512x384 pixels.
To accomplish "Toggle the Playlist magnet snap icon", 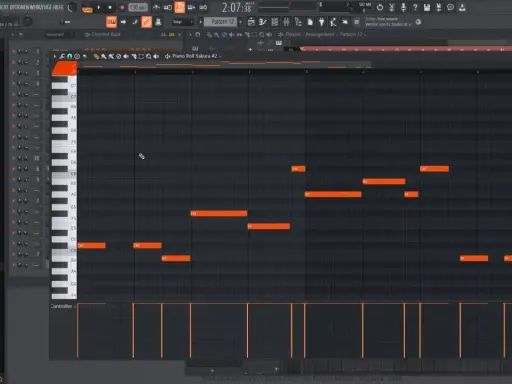I will 198,34.
